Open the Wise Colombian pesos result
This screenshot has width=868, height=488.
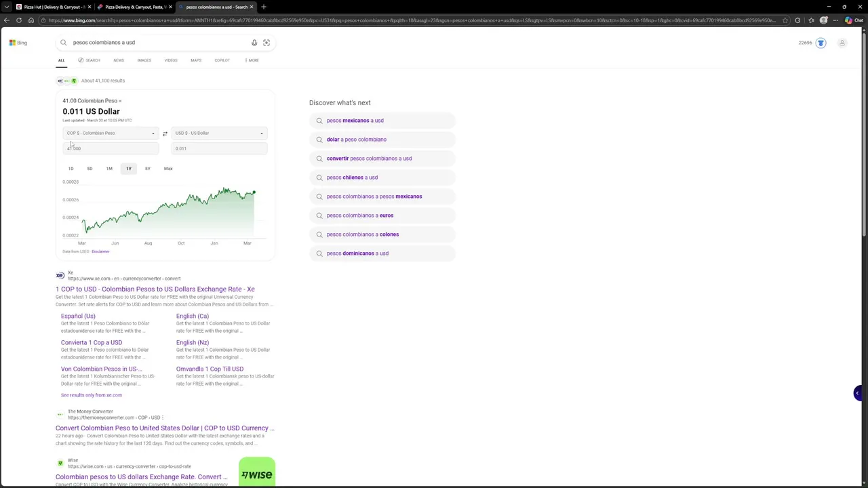(x=142, y=477)
